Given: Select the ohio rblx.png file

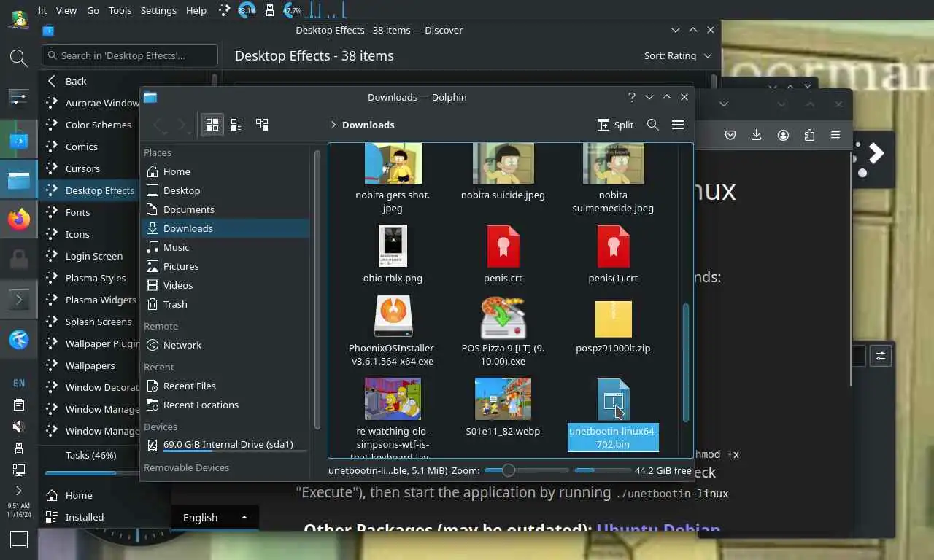Looking at the screenshot, I should tap(393, 254).
